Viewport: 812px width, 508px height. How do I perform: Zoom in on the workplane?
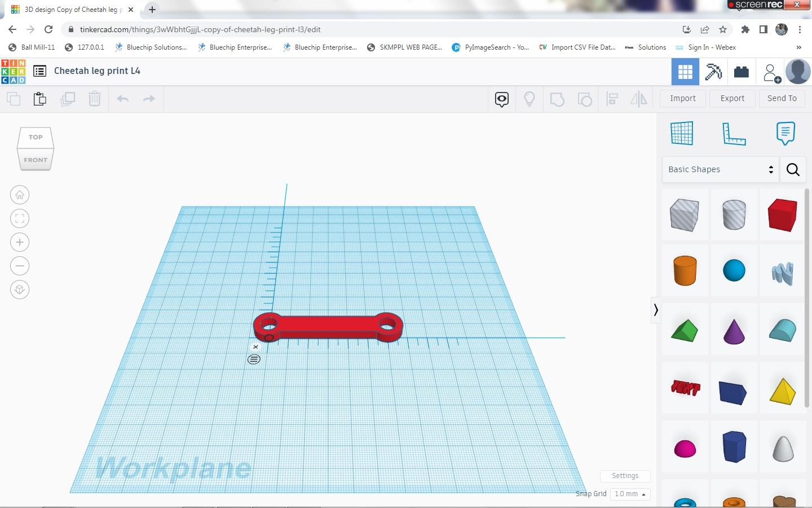(x=20, y=242)
